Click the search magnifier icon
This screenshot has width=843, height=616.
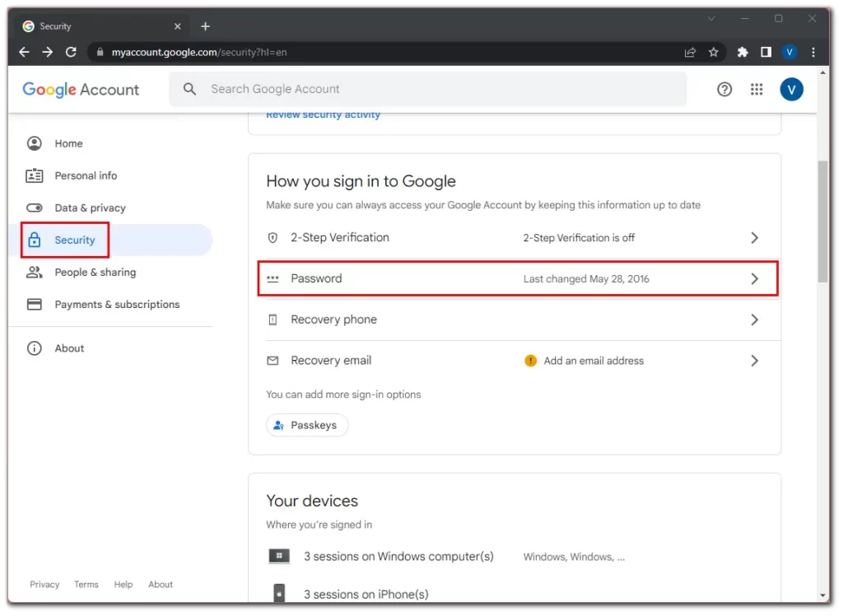[189, 89]
